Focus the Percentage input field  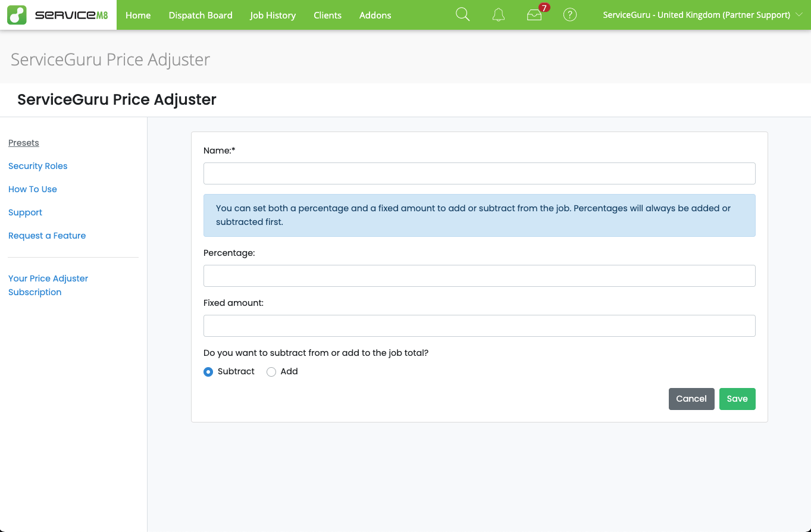[480, 276]
